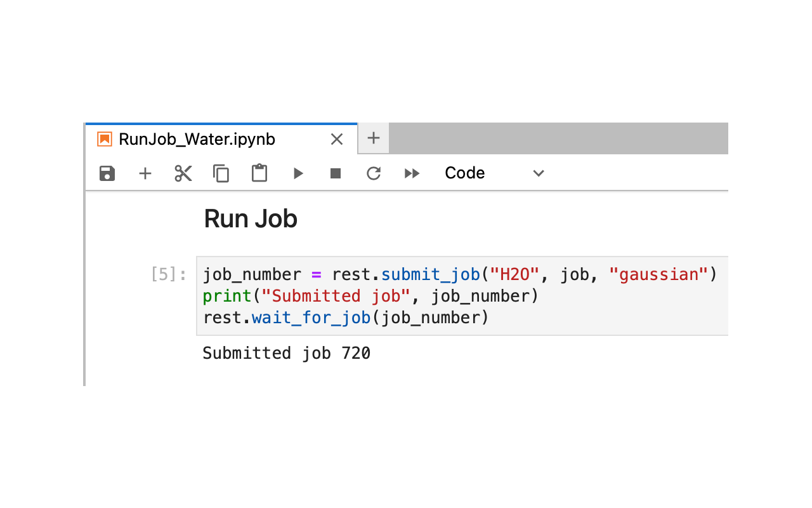Image resolution: width=812 pixels, height=508 pixels.
Task: Change cell type from Code
Action: [x=464, y=173]
